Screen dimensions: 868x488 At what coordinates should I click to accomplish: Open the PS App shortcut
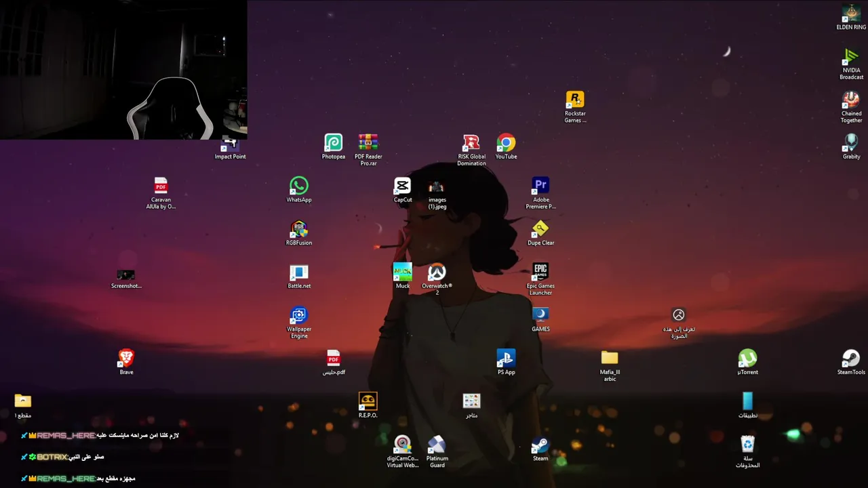(506, 362)
